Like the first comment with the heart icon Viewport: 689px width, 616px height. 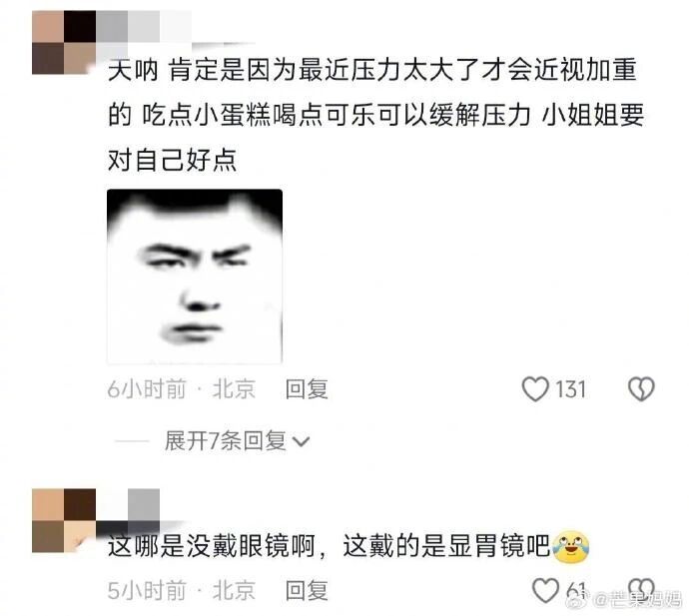pyautogui.click(x=535, y=388)
